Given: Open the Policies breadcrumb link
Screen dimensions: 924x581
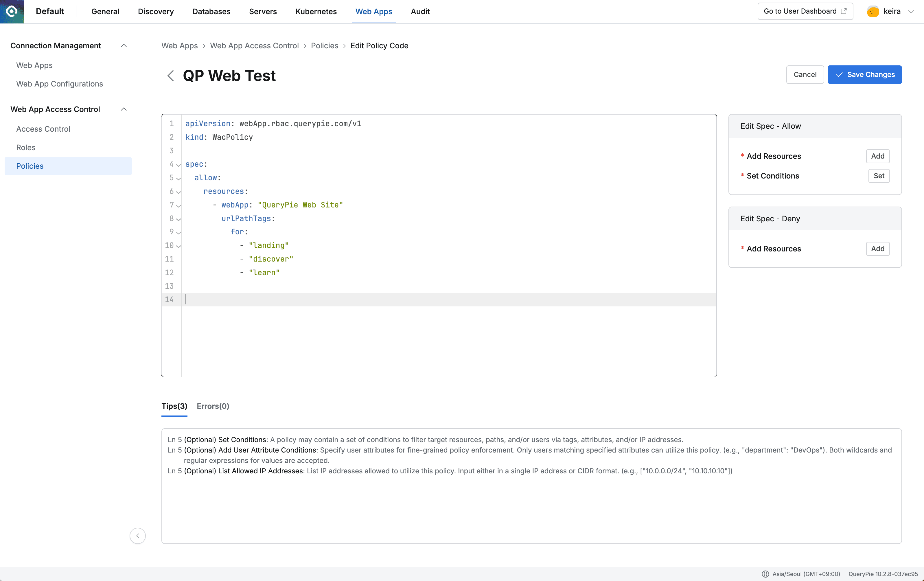Looking at the screenshot, I should click(x=324, y=45).
